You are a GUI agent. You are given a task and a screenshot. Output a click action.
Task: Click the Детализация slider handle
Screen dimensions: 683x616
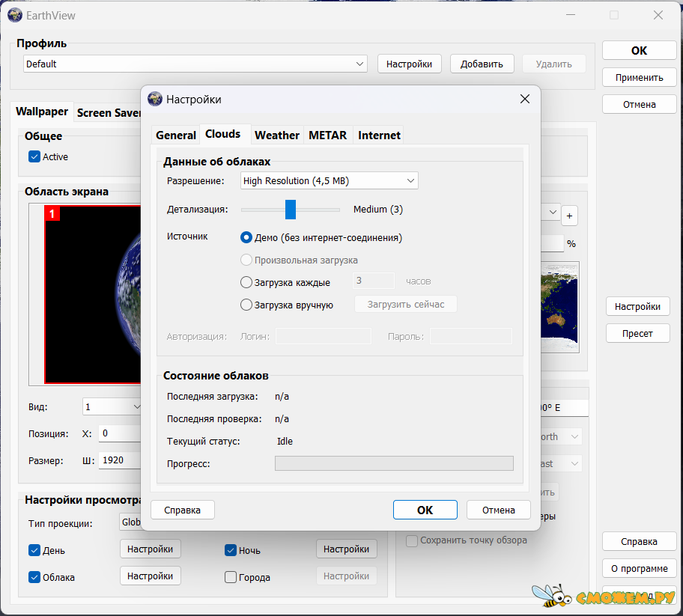tap(291, 210)
